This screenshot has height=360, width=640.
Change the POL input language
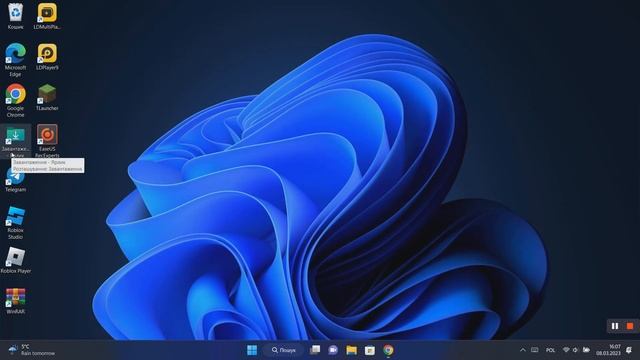coord(550,350)
